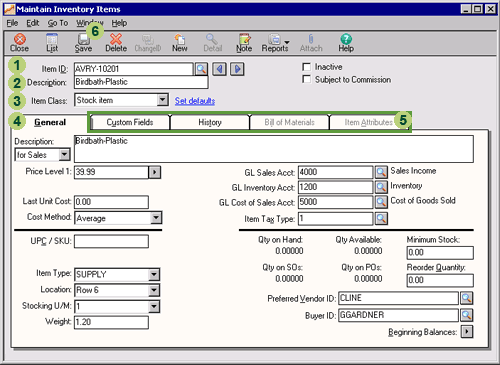Click the GL Sales Acct field

tap(335, 172)
